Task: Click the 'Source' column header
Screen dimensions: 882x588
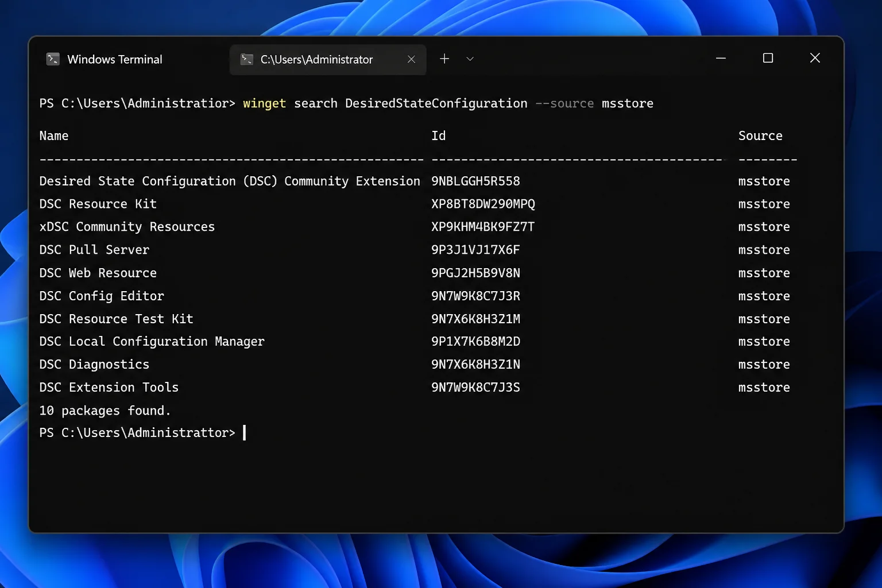Action: pyautogui.click(x=760, y=136)
